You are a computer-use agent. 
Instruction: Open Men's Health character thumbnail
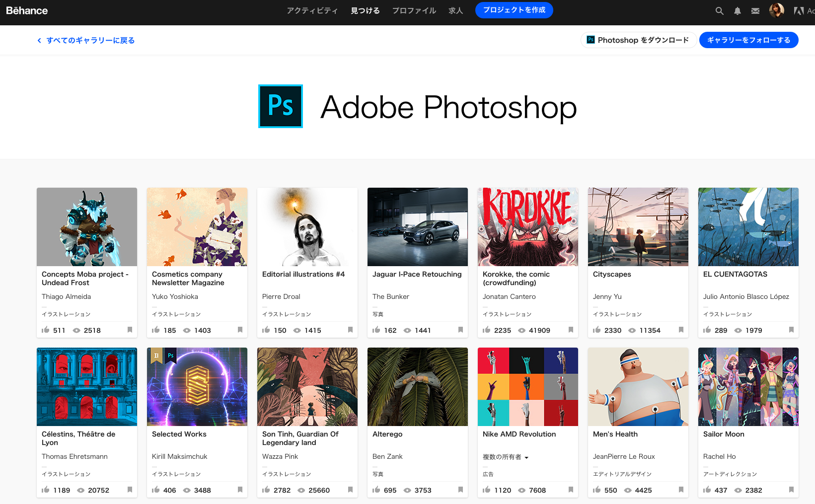point(638,387)
